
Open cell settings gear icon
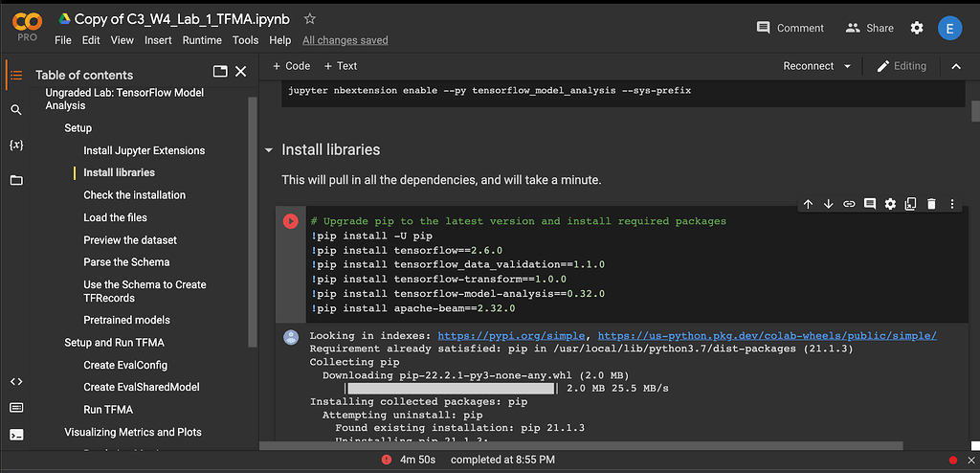(890, 204)
